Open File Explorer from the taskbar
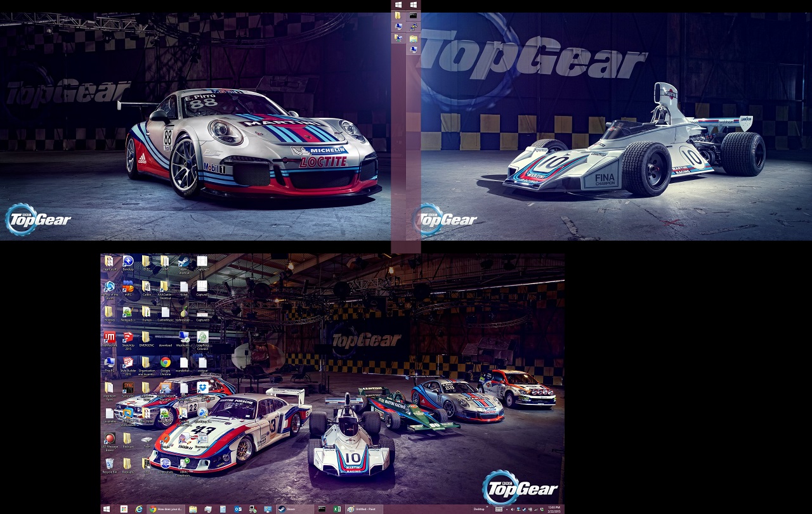The width and height of the screenshot is (812, 514). click(193, 509)
